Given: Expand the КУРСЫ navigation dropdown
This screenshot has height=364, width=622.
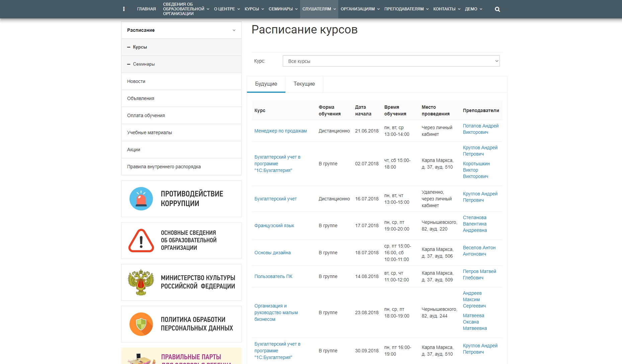Looking at the screenshot, I should click(254, 9).
